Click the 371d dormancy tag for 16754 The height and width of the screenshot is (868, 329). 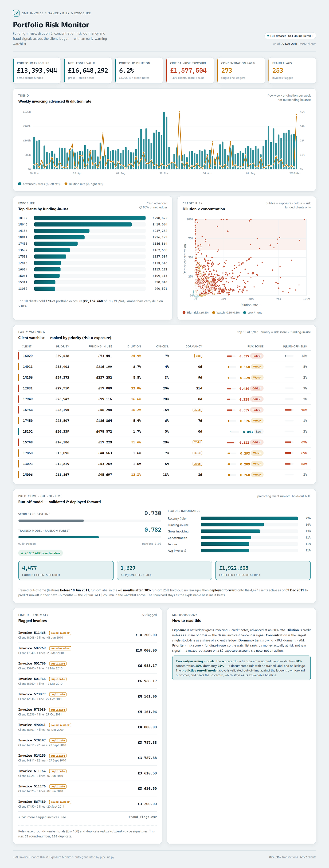[198, 410]
